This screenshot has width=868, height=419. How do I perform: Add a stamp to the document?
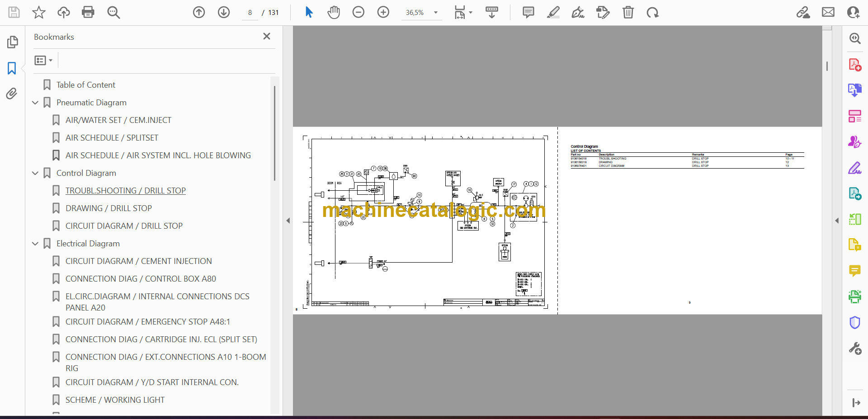(x=603, y=12)
